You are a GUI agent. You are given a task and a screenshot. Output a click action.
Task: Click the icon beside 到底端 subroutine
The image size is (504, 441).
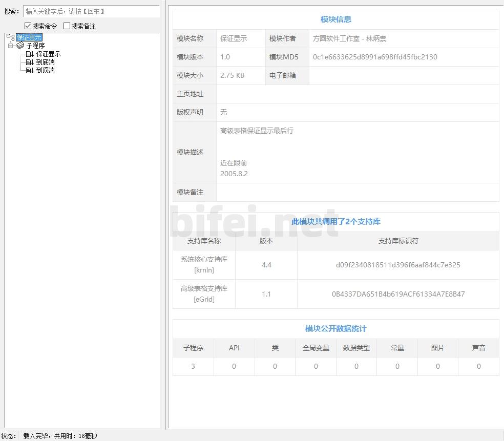[x=30, y=62]
